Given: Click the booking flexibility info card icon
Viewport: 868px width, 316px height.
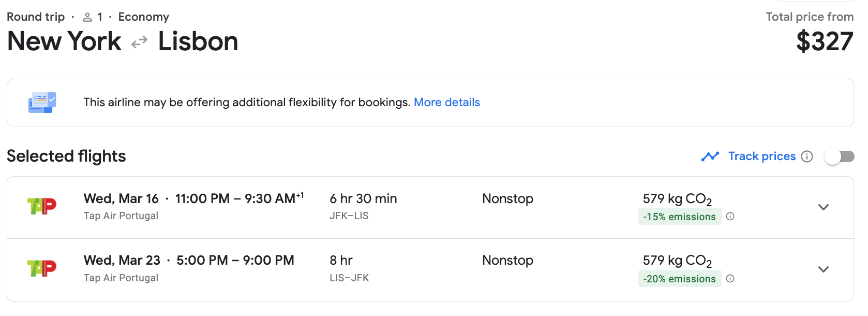Looking at the screenshot, I should tap(42, 103).
